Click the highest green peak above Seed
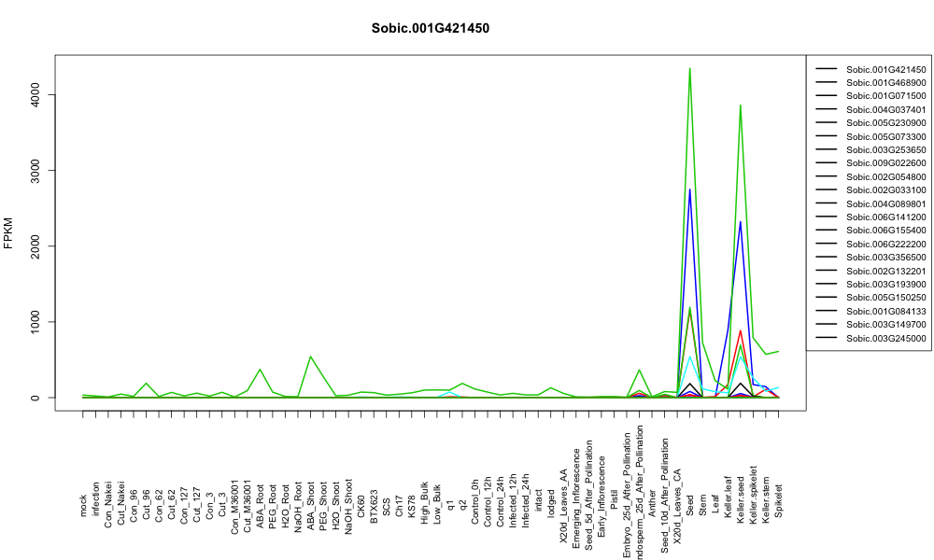934x560 pixels. coord(690,68)
